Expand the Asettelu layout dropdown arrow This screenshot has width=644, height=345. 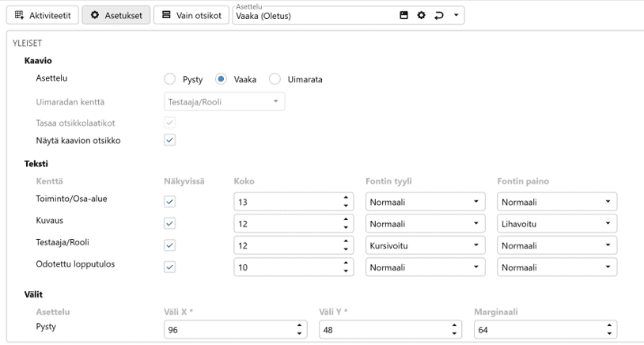tap(456, 15)
